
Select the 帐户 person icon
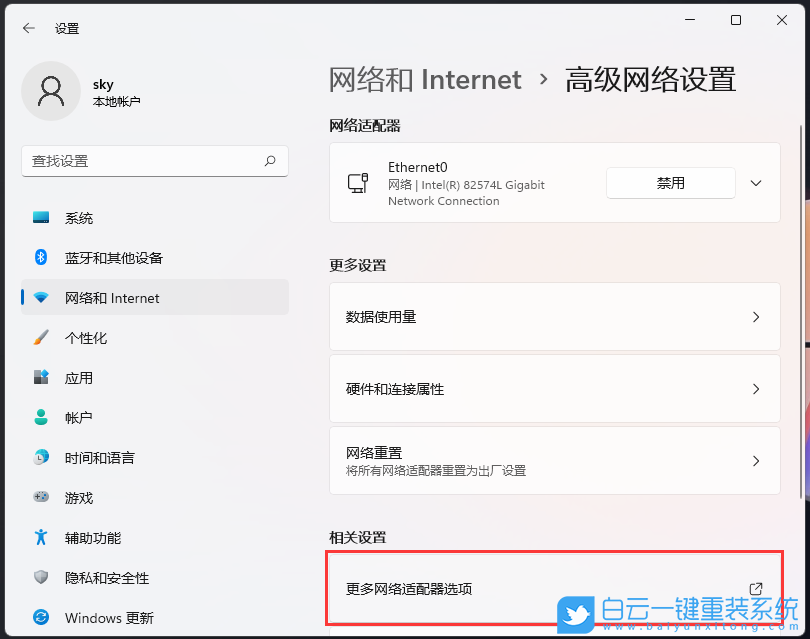coord(40,417)
